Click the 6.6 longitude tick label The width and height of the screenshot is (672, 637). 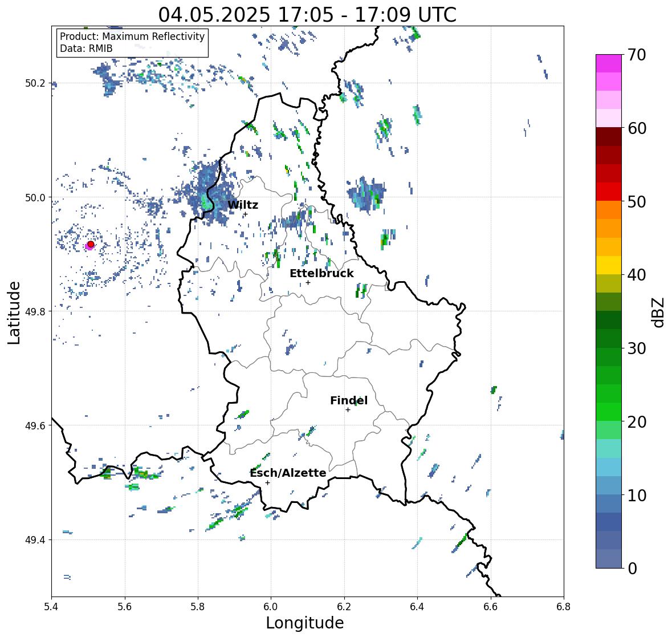[x=491, y=606]
